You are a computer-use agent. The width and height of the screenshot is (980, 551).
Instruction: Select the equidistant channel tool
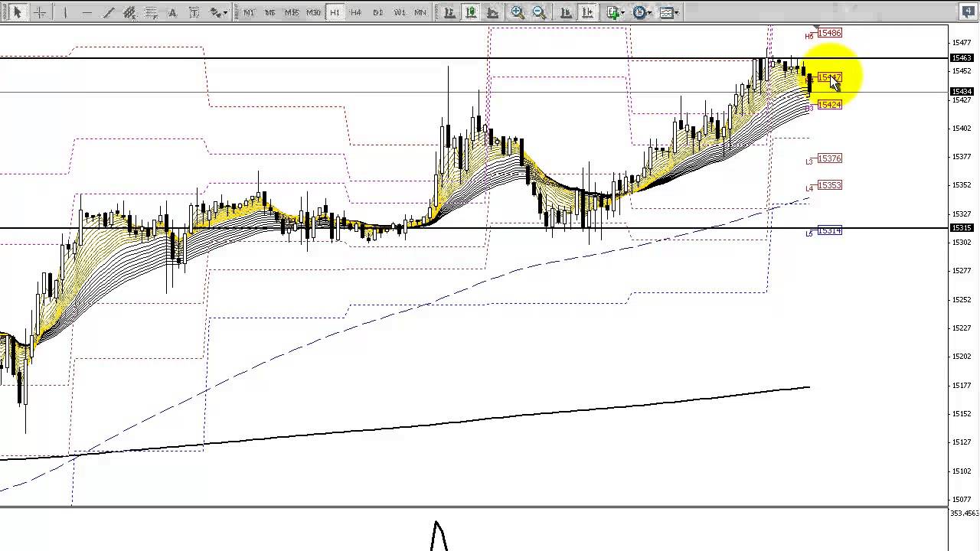pos(129,12)
